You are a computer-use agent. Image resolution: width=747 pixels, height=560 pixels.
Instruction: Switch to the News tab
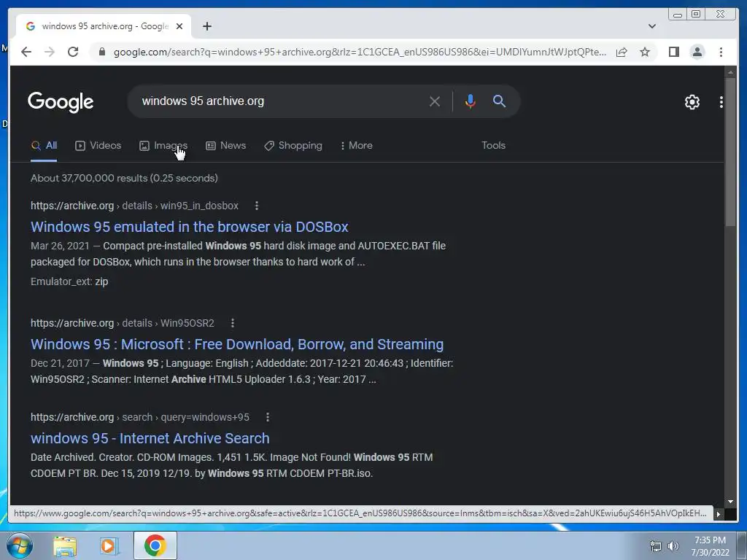[x=226, y=146]
